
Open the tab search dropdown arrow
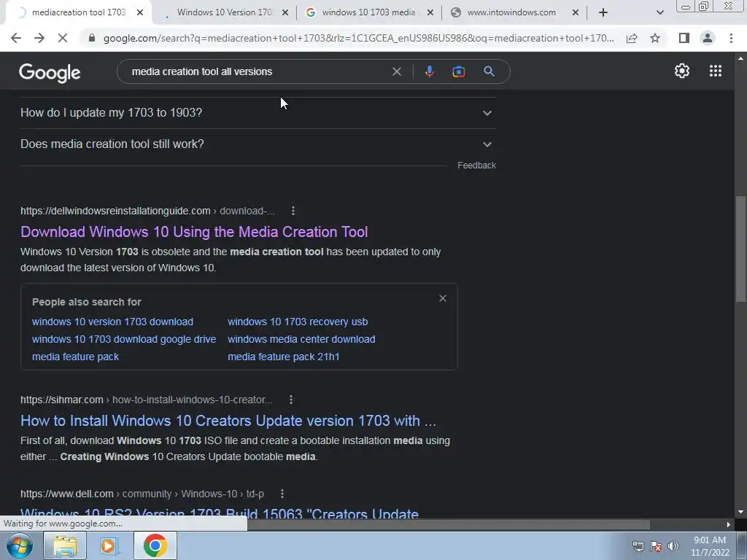(x=659, y=12)
